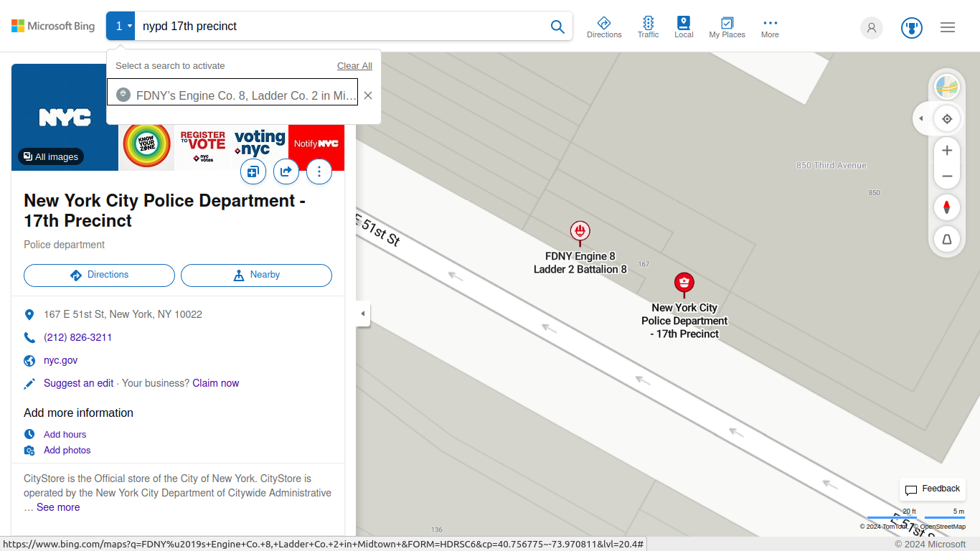The height and width of the screenshot is (551, 980).
Task: Click the user account profile icon
Action: point(872,27)
